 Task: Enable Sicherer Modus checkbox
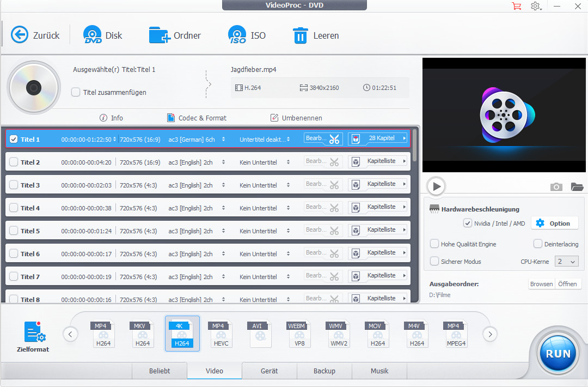coord(434,261)
